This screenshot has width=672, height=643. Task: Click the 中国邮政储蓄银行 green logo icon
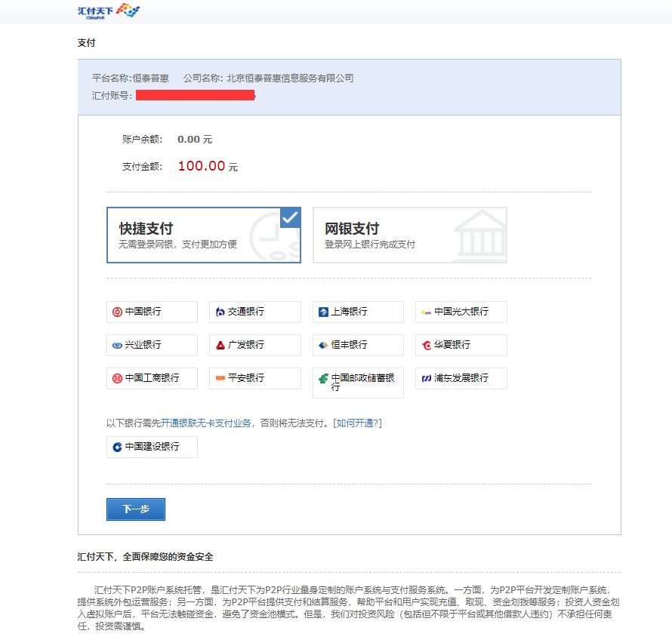[324, 378]
